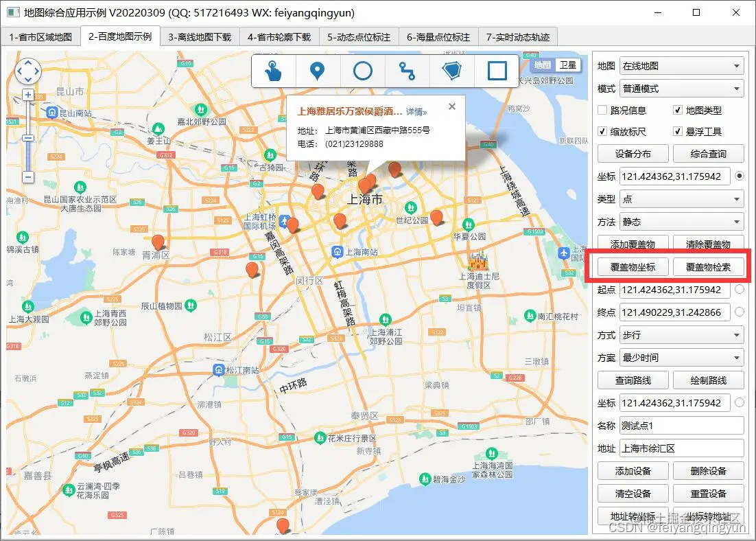Toggle the 地图类型 checkbox
756x541 pixels.
tap(677, 110)
